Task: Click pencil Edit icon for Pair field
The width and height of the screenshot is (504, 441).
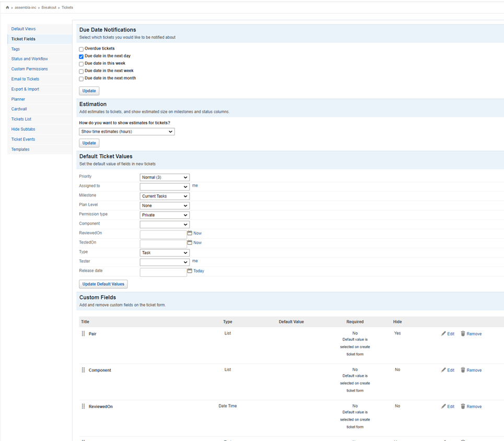Action: tap(444, 333)
